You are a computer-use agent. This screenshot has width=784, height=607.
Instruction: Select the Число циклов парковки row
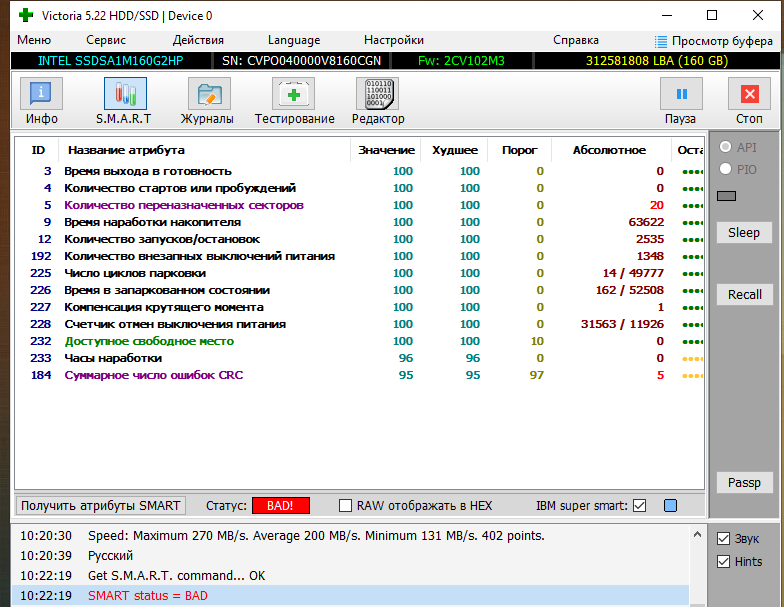point(359,273)
